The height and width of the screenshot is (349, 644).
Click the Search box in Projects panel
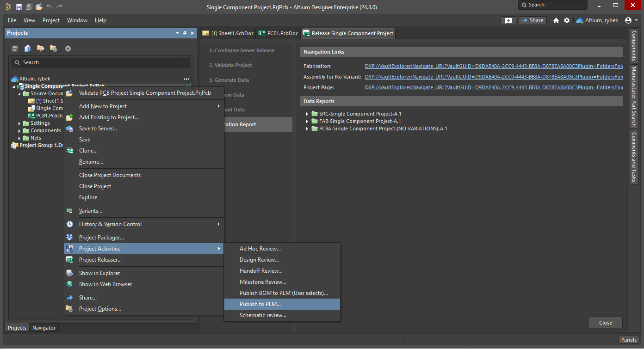(101, 62)
